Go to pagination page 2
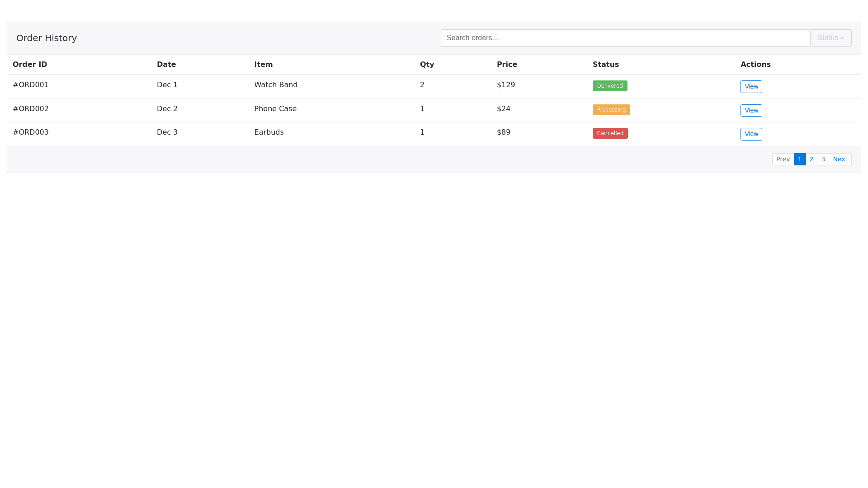Screen dimensions: 868x488 pos(811,160)
